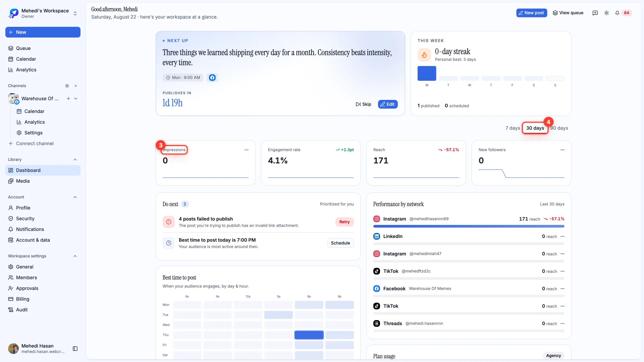644x362 pixels.
Task: Click the clock icon for best time
Action: tap(169, 243)
